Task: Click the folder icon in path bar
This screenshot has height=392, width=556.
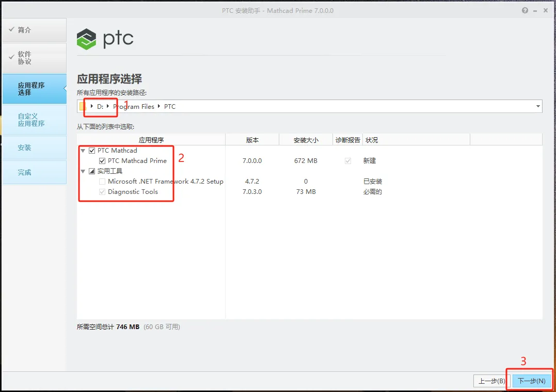Action: point(83,106)
